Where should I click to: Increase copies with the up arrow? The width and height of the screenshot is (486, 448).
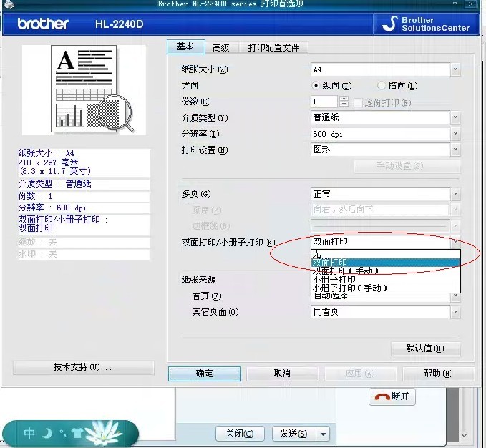pyautogui.click(x=344, y=99)
